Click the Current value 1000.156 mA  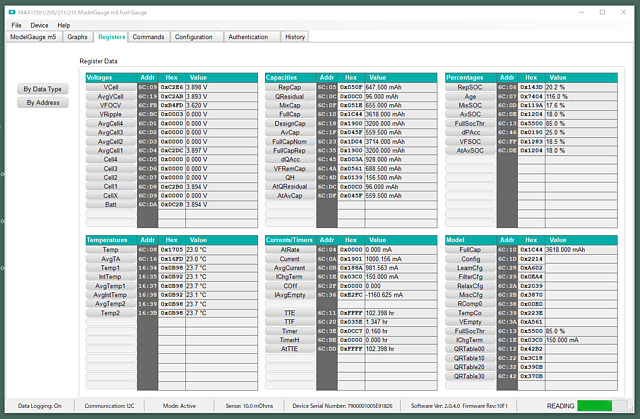click(401, 259)
